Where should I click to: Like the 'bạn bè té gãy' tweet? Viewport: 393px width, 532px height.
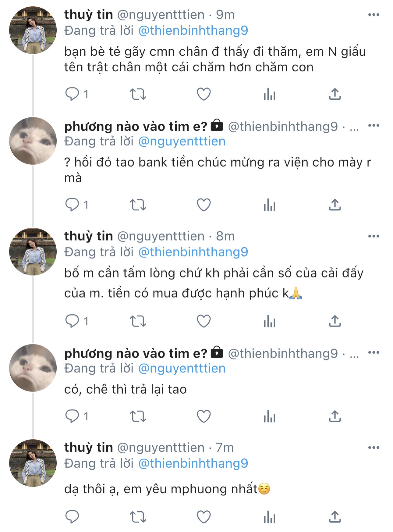point(204,94)
